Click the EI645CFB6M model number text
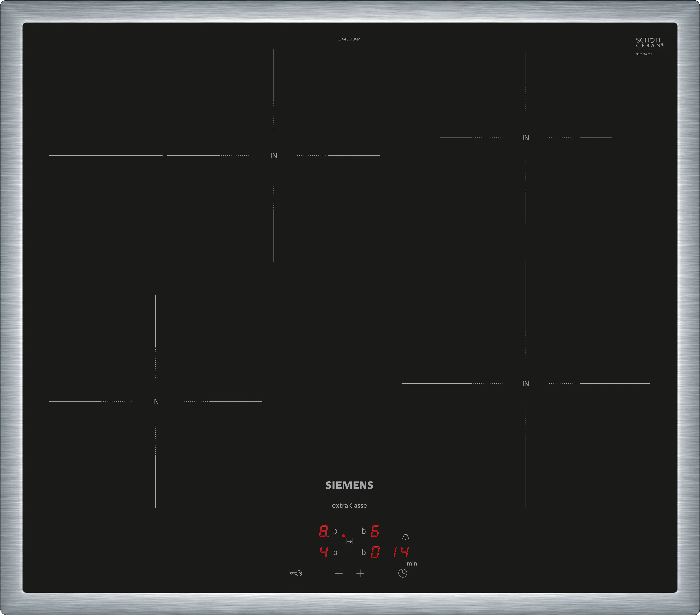The image size is (700, 615). coord(349,39)
